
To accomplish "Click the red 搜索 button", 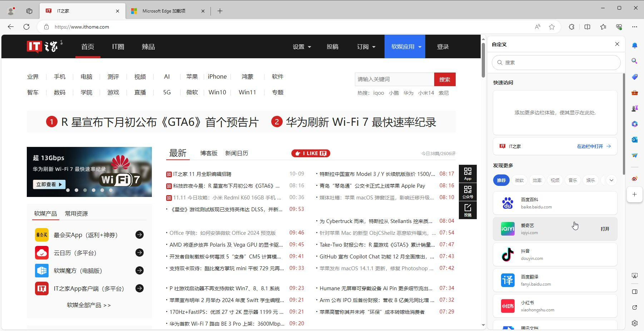I will point(445,79).
